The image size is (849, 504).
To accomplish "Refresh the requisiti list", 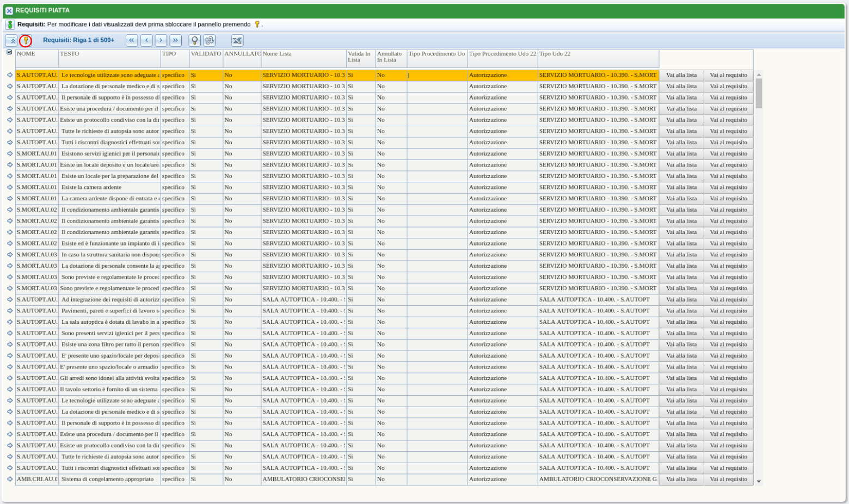I will [x=210, y=40].
